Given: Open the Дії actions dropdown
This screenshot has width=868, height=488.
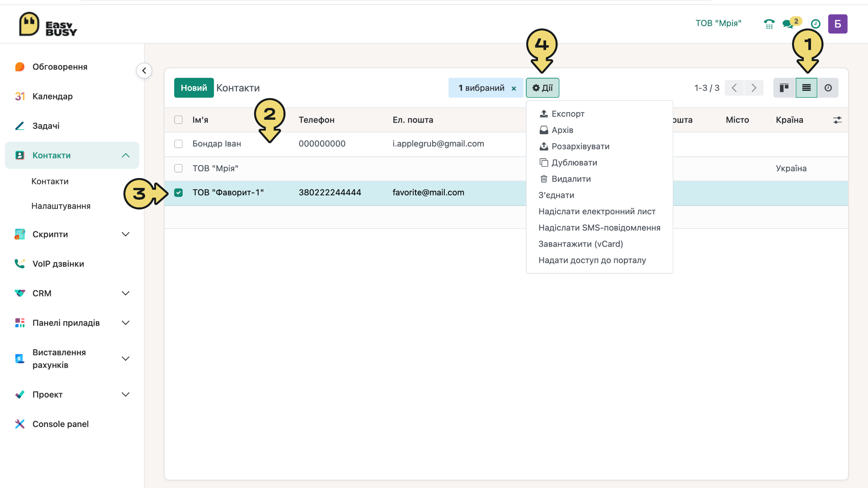Looking at the screenshot, I should [542, 88].
